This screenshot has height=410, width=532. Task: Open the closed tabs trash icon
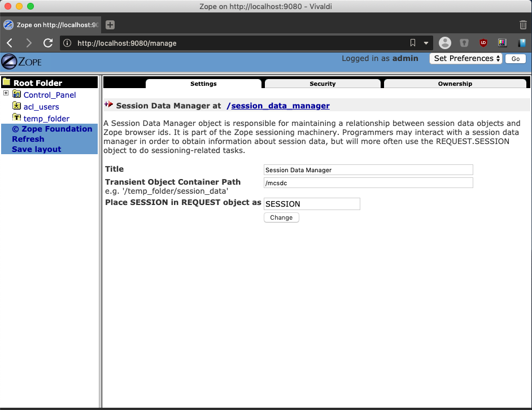click(523, 25)
